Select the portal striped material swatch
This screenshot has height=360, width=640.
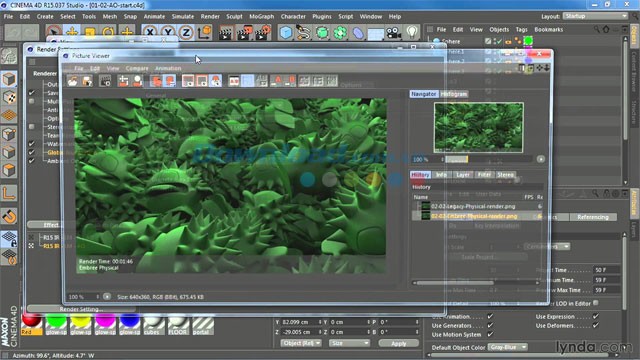click(202, 324)
